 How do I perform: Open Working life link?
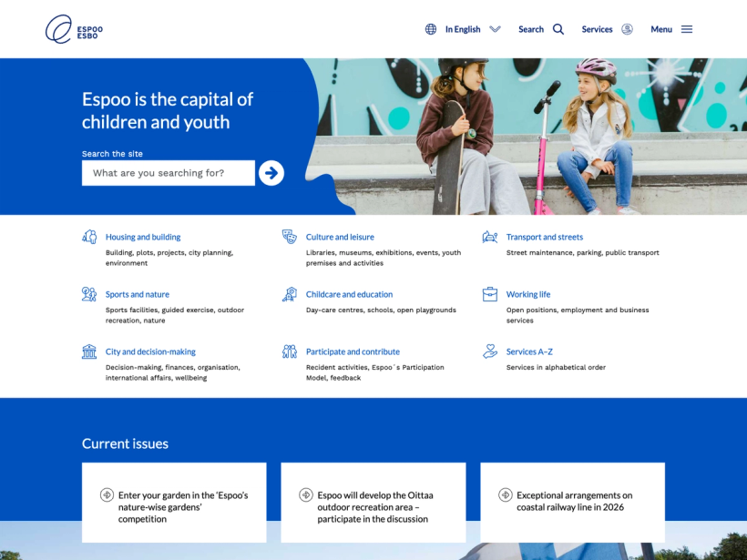[528, 294]
